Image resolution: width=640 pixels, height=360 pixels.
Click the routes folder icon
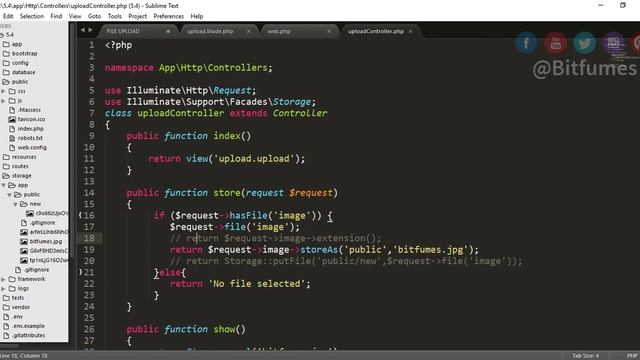click(x=6, y=166)
